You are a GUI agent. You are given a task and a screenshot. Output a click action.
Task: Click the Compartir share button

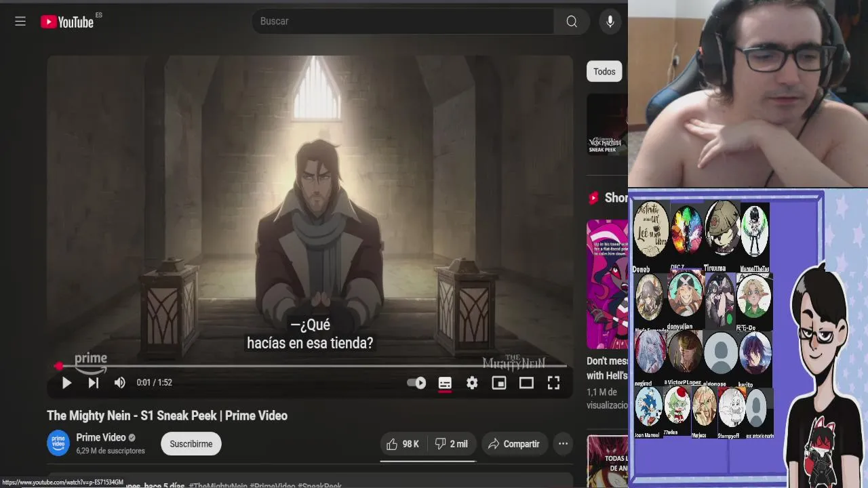click(x=514, y=444)
